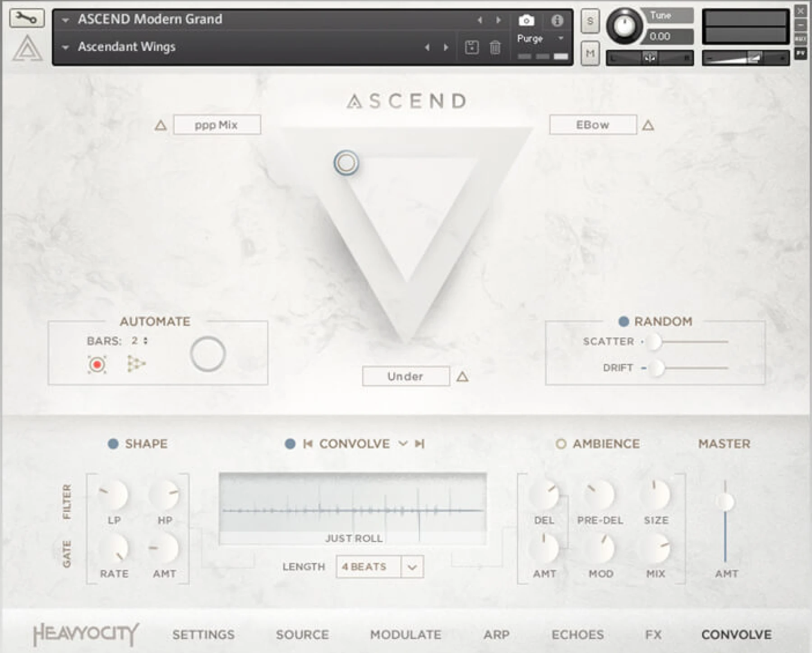812x653 pixels.
Task: Change the Bars value stepper
Action: click(145, 341)
